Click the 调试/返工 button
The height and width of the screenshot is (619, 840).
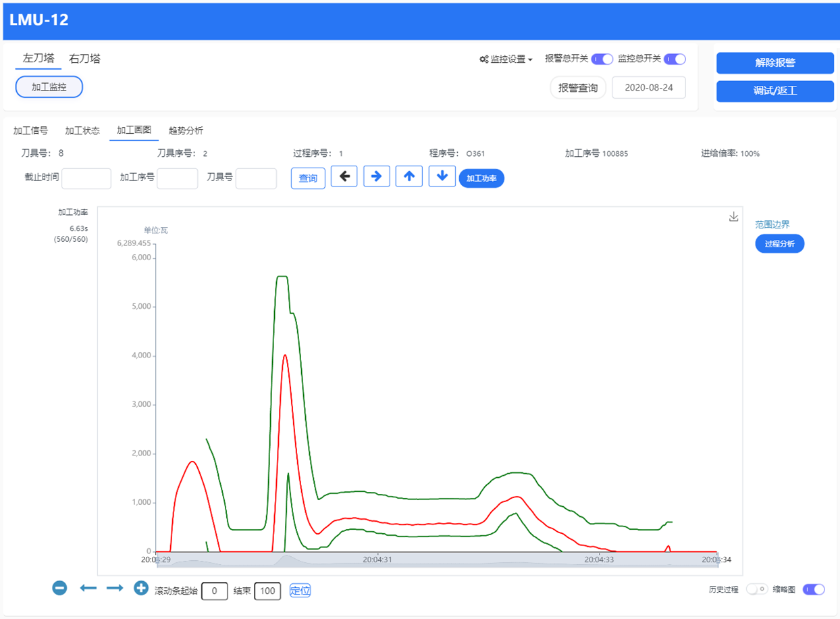pyautogui.click(x=775, y=91)
